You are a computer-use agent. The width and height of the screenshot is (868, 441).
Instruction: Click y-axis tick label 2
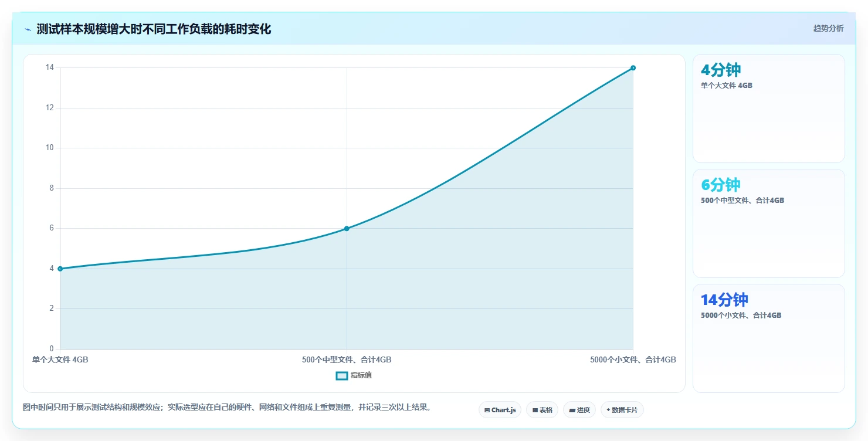[x=52, y=308]
